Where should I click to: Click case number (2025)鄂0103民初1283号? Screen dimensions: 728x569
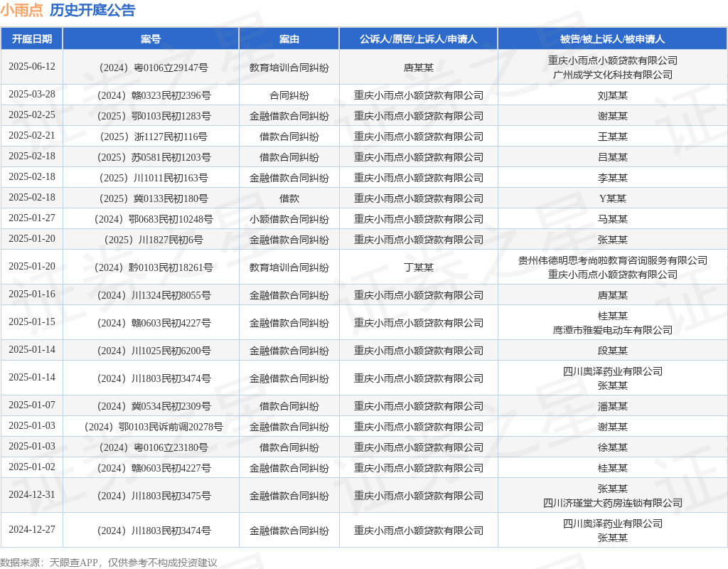click(x=154, y=116)
